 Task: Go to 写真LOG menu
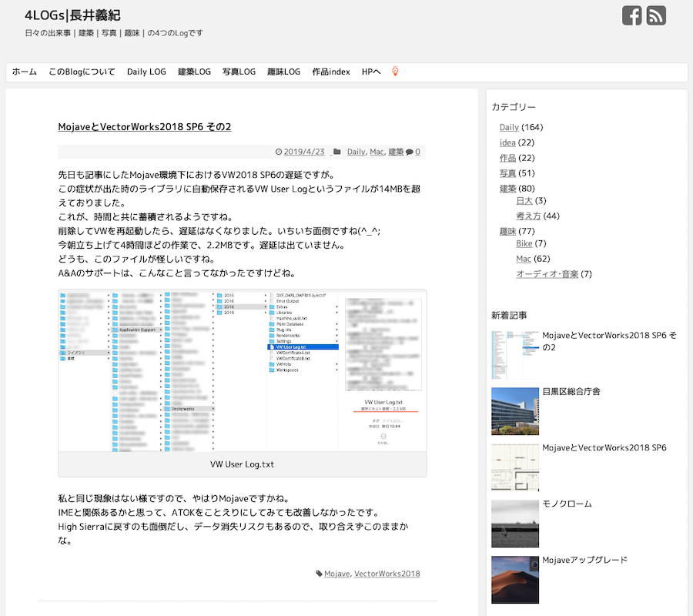coord(239,72)
